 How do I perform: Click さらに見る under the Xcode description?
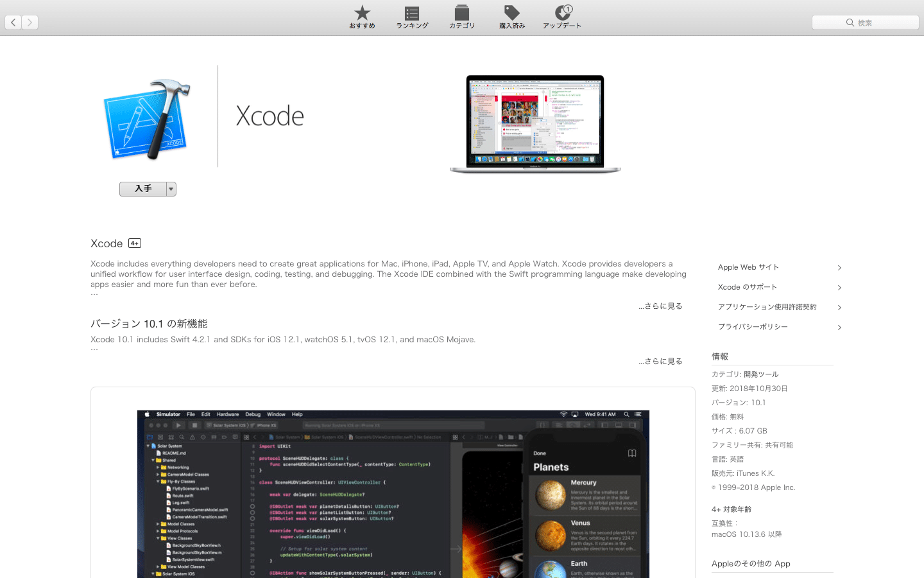point(660,306)
